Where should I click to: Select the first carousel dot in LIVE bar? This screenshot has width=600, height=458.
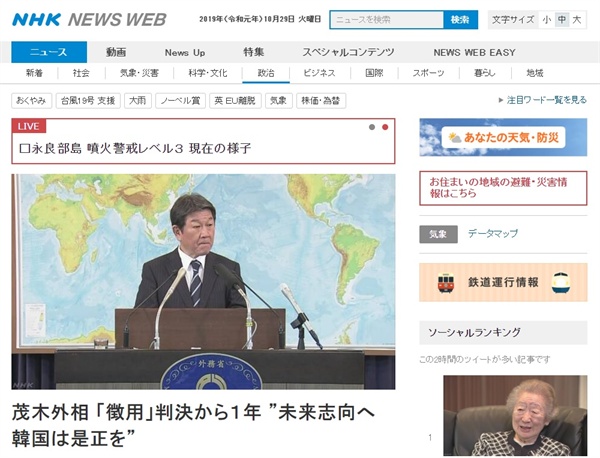tap(371, 127)
